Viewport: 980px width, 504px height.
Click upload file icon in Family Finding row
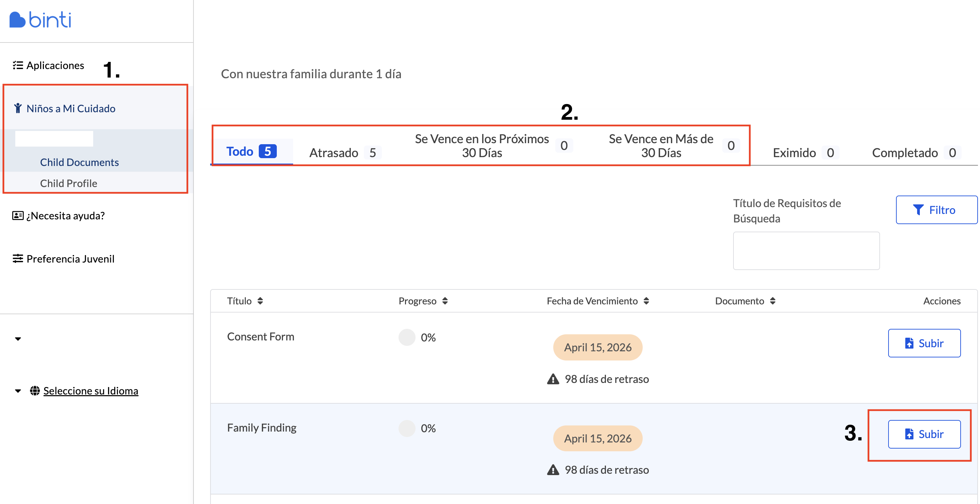[x=909, y=434]
